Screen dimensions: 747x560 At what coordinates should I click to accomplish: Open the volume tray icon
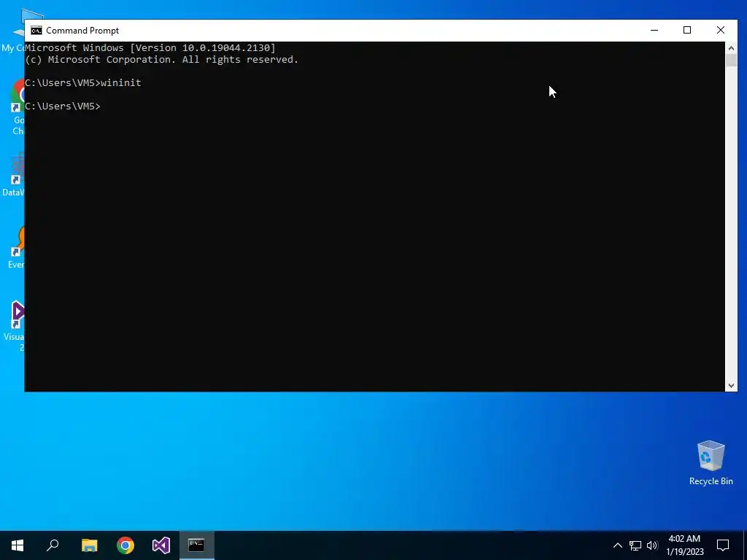(652, 545)
